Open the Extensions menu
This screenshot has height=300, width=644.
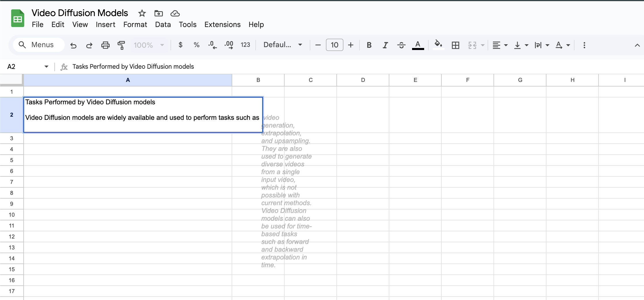click(222, 25)
